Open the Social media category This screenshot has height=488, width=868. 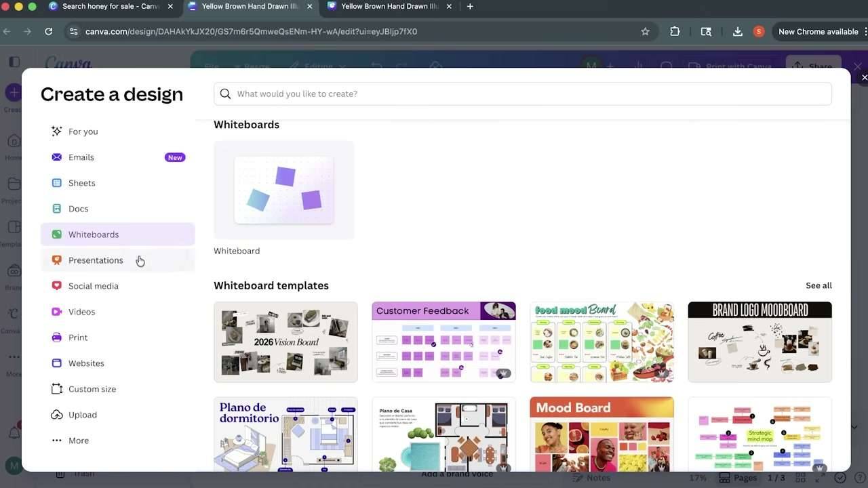(117, 286)
